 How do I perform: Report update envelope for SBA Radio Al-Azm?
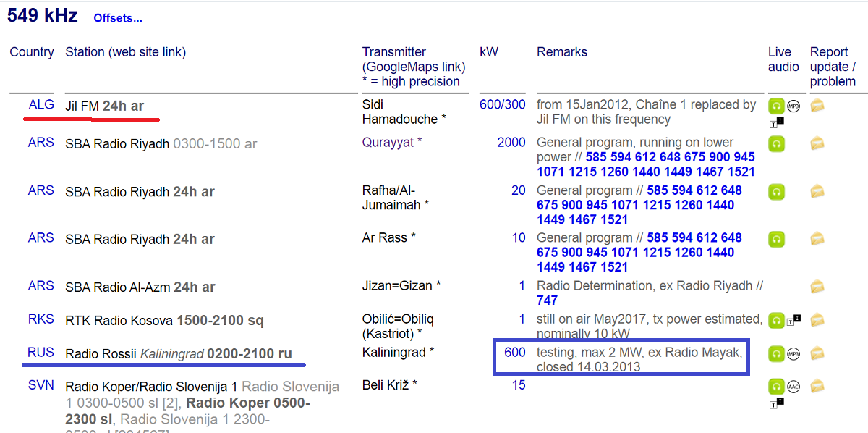[817, 287]
